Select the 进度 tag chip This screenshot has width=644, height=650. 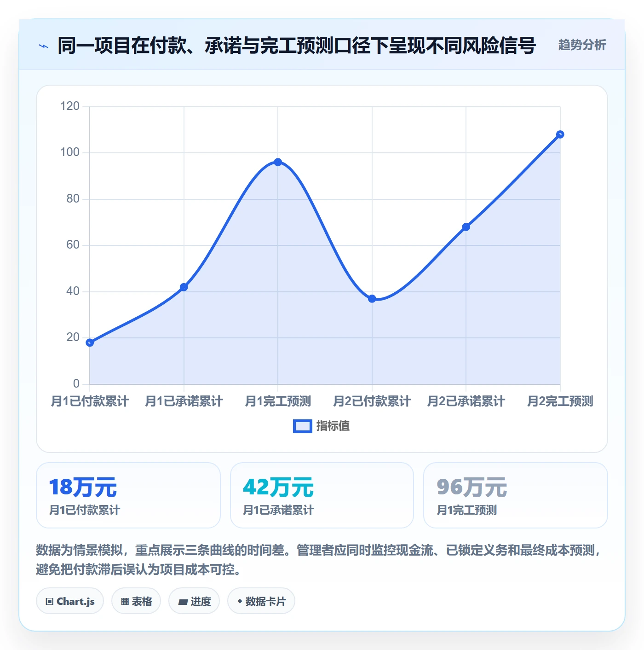[194, 601]
